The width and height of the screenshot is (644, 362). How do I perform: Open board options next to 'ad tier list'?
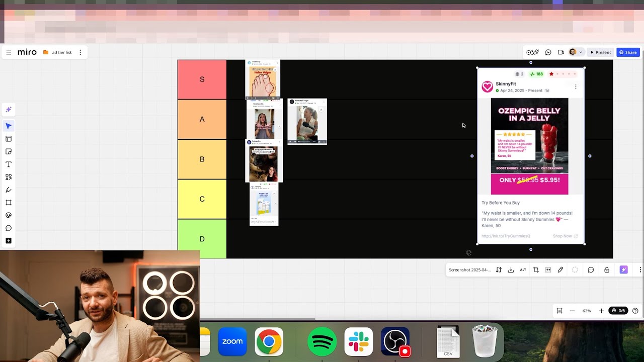point(80,52)
